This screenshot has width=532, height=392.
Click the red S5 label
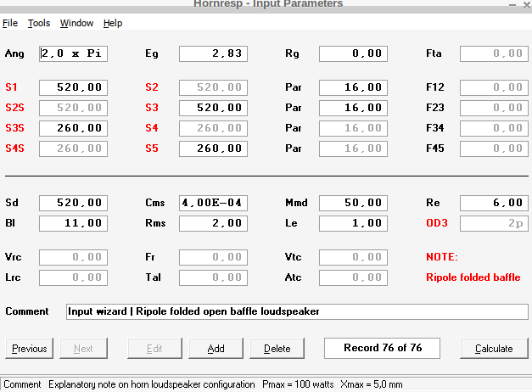click(152, 148)
